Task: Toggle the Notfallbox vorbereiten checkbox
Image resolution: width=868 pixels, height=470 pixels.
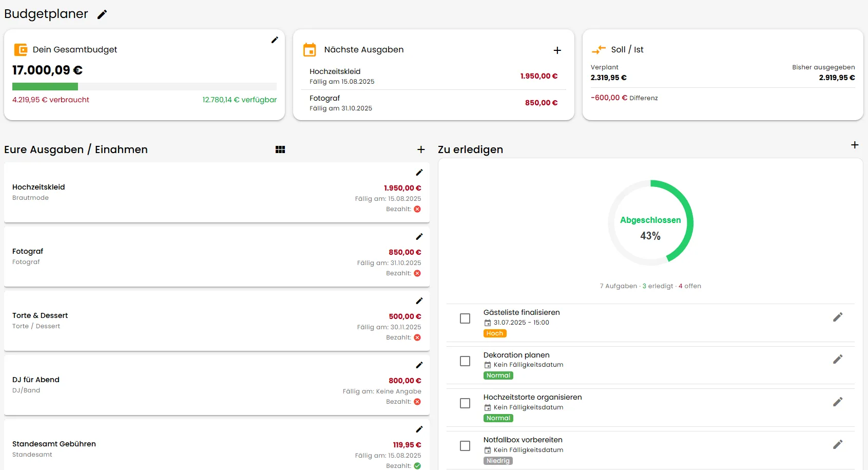Action: (x=465, y=446)
